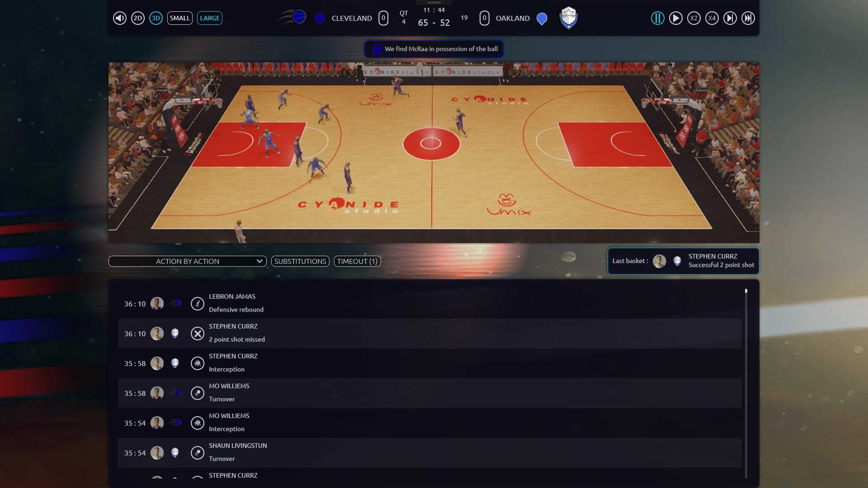Open the SUBSTITUTIONS panel

300,261
